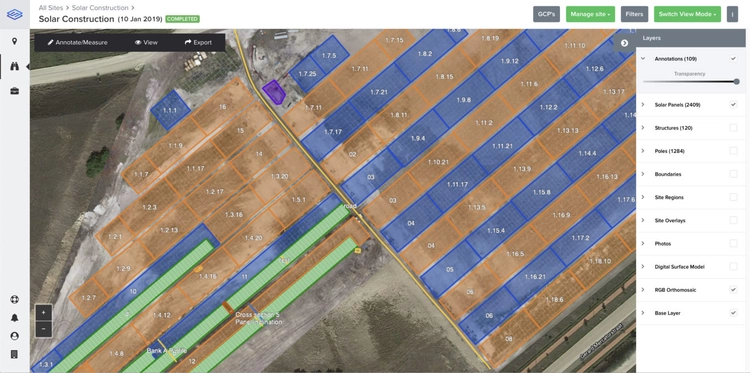Open the user account icon
Image resolution: width=750 pixels, height=373 pixels.
click(14, 336)
